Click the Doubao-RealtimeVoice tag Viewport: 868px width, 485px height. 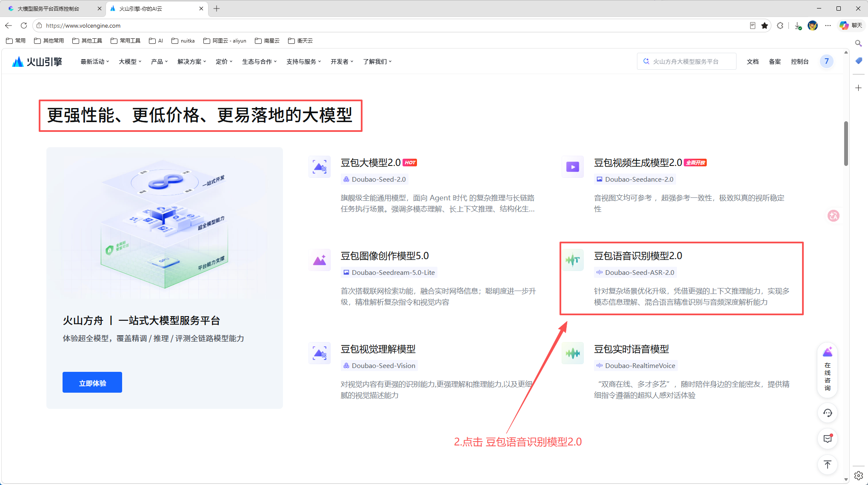(636, 366)
